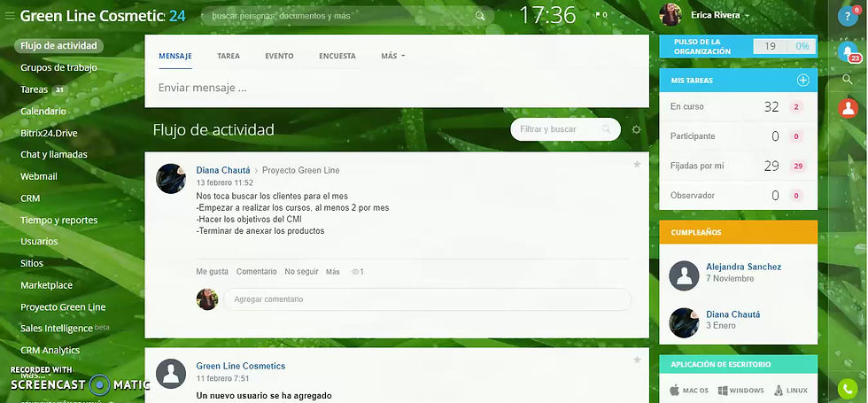
Task: Click Diana Chautá's post avatar
Action: click(x=170, y=178)
